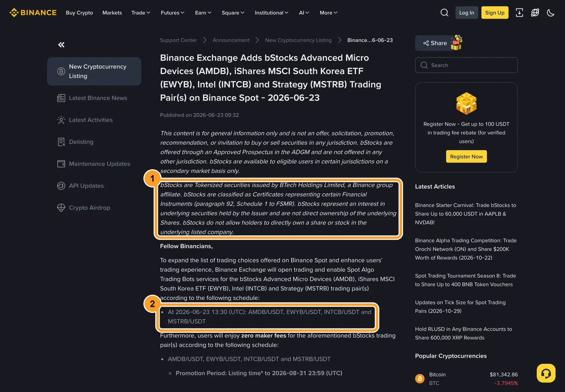Expand the Square dropdown menu
565x392 pixels.
(x=233, y=13)
